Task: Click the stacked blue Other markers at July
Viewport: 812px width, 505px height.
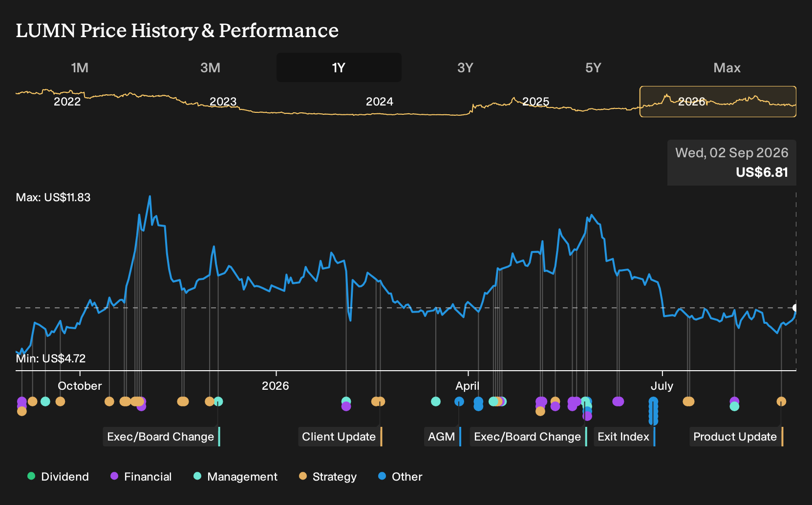Action: [x=653, y=411]
